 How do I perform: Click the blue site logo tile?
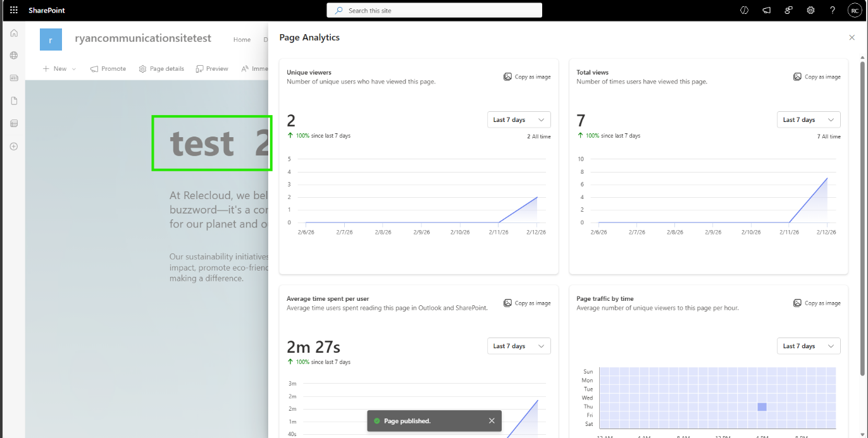click(x=51, y=39)
